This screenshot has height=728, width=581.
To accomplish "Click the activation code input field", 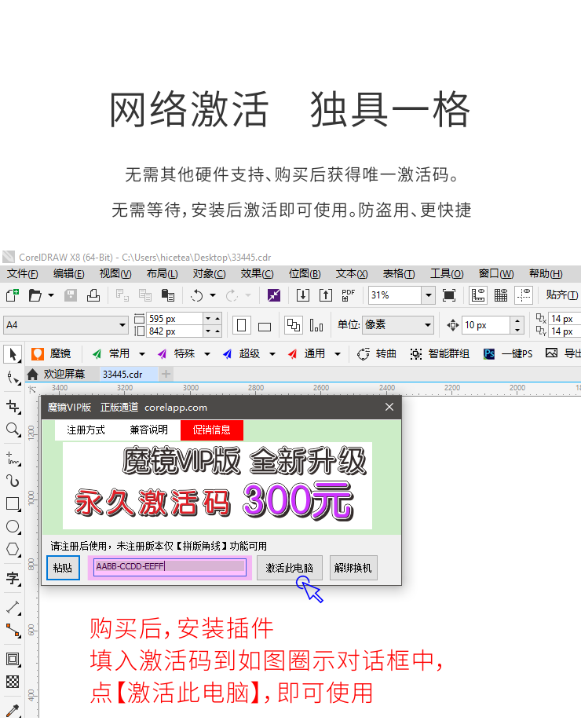I will click(170, 567).
